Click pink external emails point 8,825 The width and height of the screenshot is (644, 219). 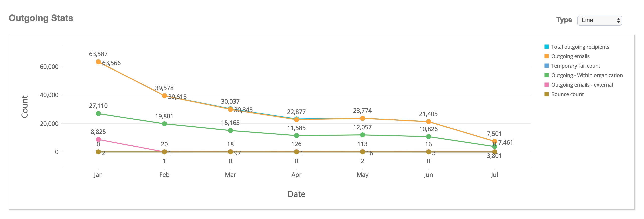pyautogui.click(x=98, y=139)
